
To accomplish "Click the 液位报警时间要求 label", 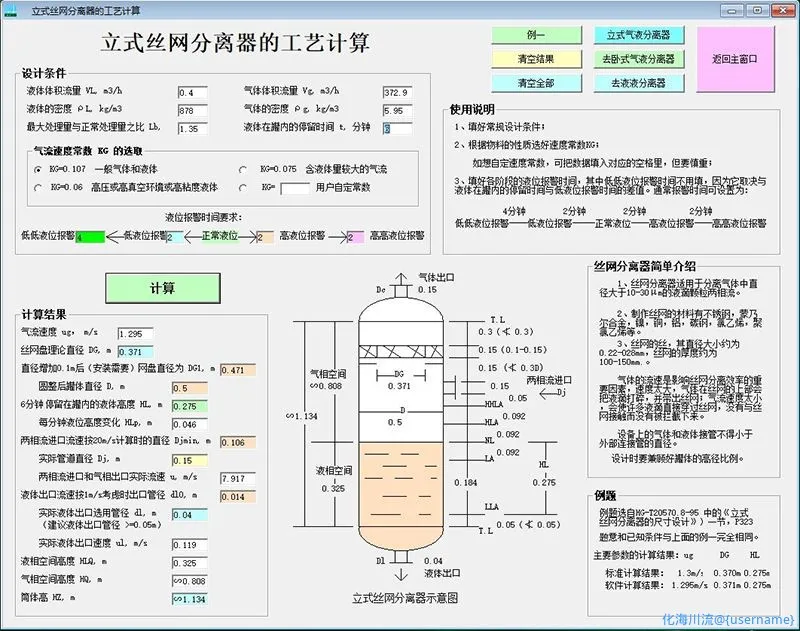I will tap(204, 217).
